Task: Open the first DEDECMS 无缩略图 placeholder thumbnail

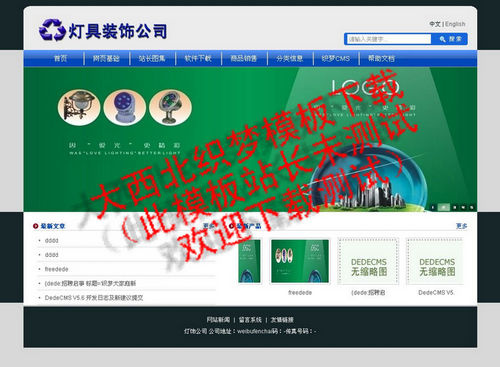Action: coord(368,261)
